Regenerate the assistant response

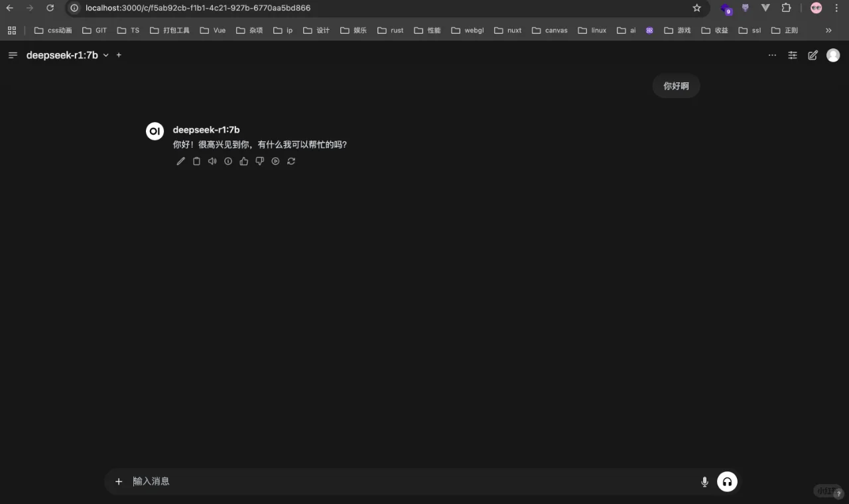point(291,161)
